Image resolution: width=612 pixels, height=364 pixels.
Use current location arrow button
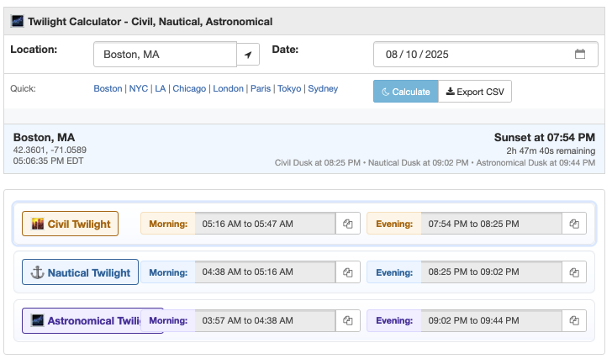248,55
